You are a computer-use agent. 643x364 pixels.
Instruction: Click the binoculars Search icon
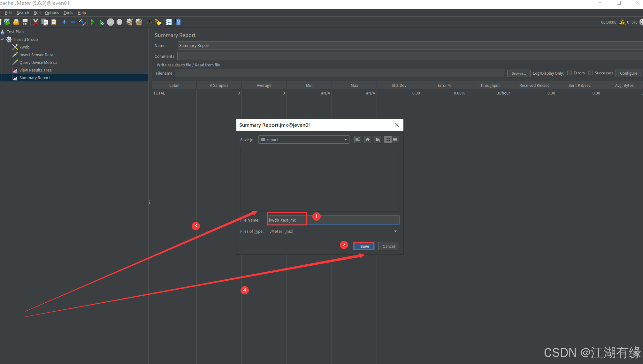(x=149, y=22)
